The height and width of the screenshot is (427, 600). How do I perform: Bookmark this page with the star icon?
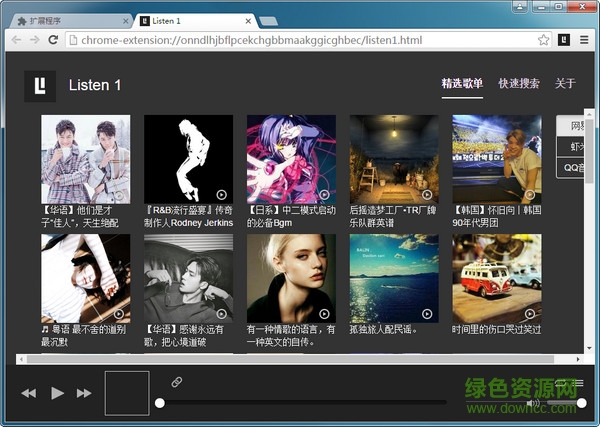[543, 40]
